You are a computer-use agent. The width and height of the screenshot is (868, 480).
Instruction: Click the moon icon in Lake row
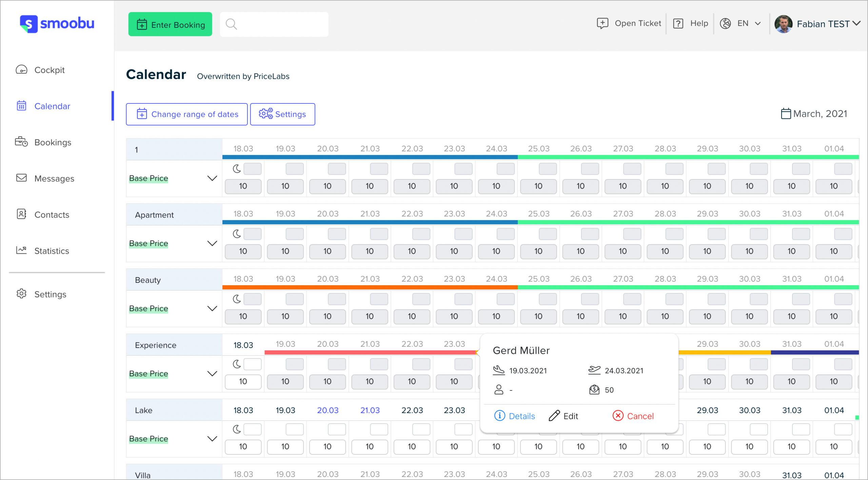(237, 429)
